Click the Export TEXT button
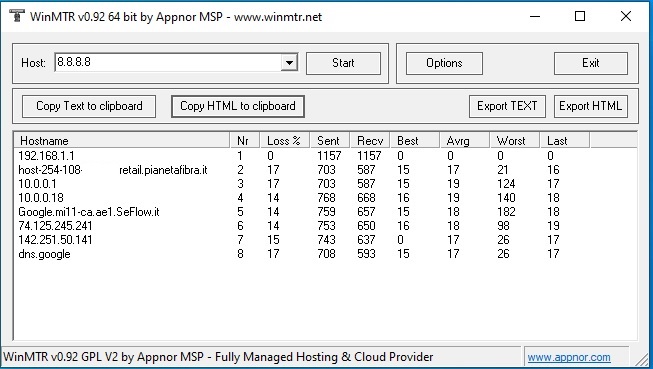This screenshot has width=653, height=369. (x=507, y=106)
